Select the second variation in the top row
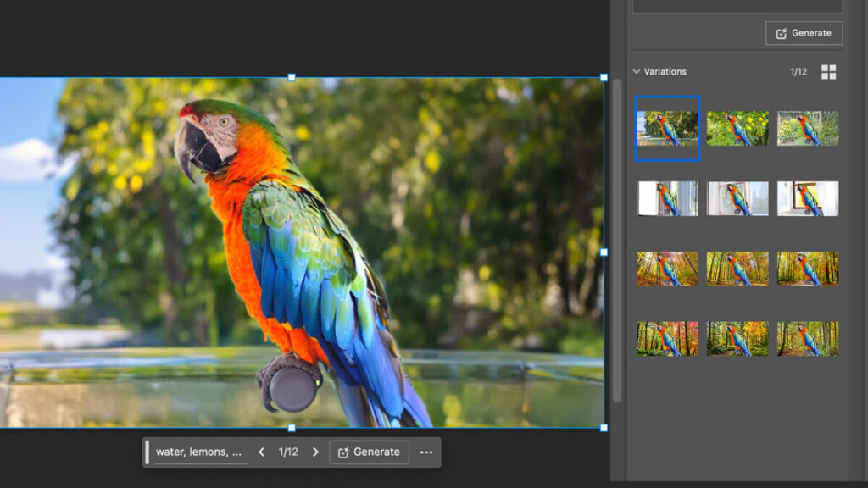This screenshot has height=488, width=868. pyautogui.click(x=737, y=129)
